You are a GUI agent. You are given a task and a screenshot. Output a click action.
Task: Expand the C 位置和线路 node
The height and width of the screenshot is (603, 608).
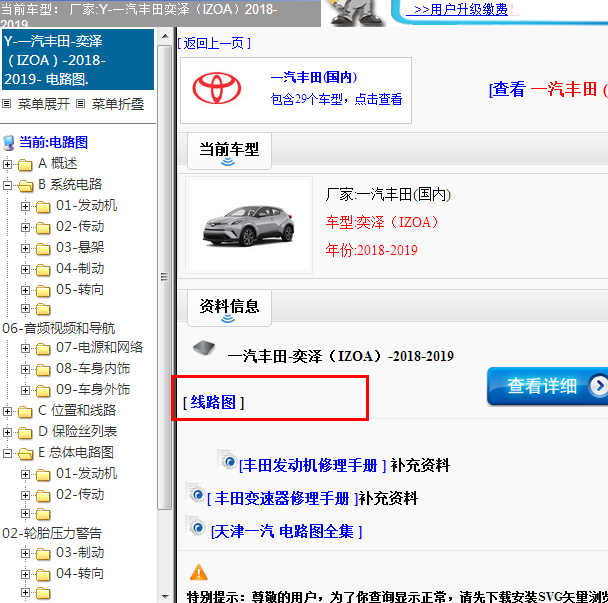[7, 411]
